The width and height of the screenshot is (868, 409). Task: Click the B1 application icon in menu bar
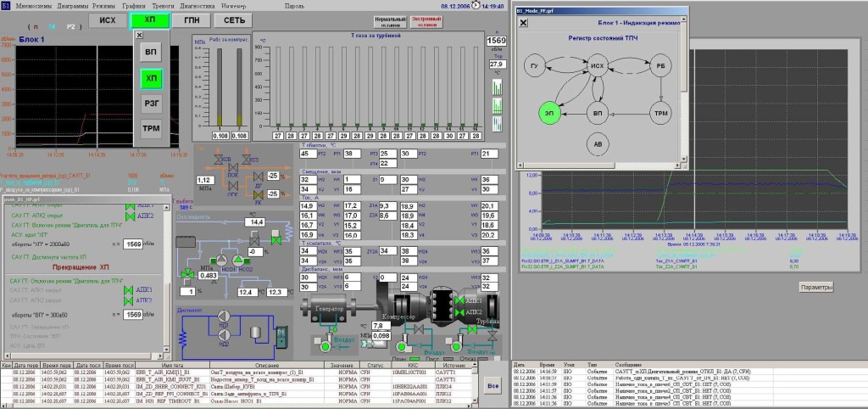pyautogui.click(x=6, y=4)
